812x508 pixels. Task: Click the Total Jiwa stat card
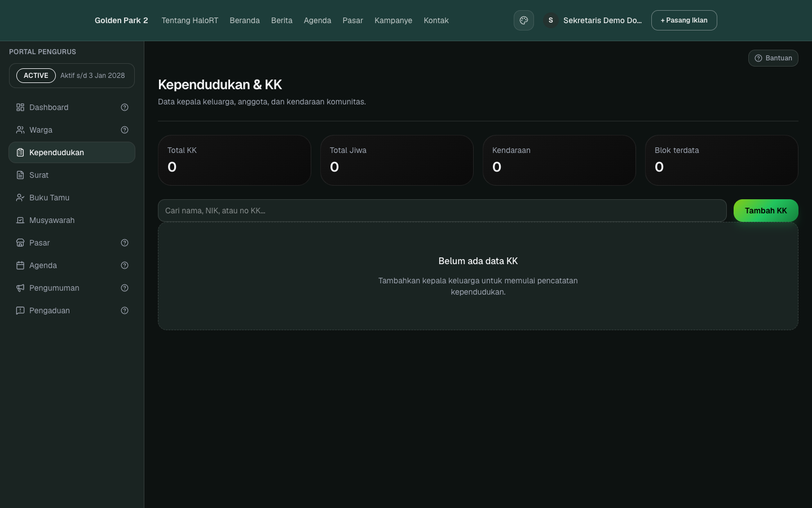pos(397,160)
